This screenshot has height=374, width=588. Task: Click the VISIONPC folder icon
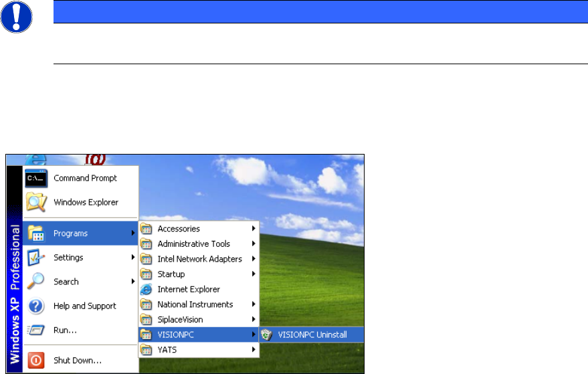point(146,335)
